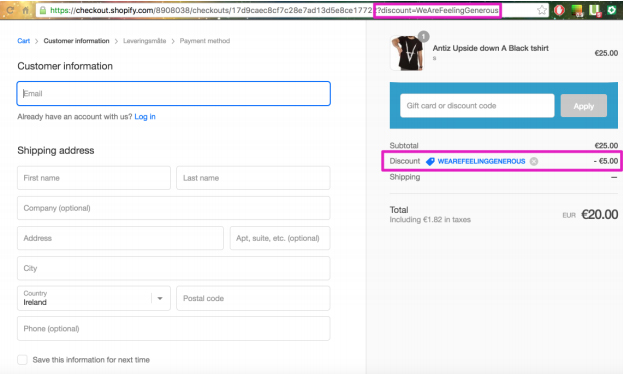
Task: Click the Subtotal €25.00 value
Action: pos(606,145)
